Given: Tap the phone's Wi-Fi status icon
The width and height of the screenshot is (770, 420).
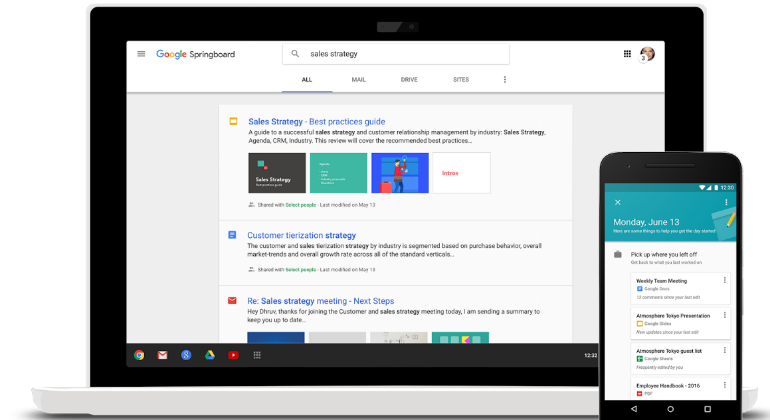Looking at the screenshot, I should 702,188.
